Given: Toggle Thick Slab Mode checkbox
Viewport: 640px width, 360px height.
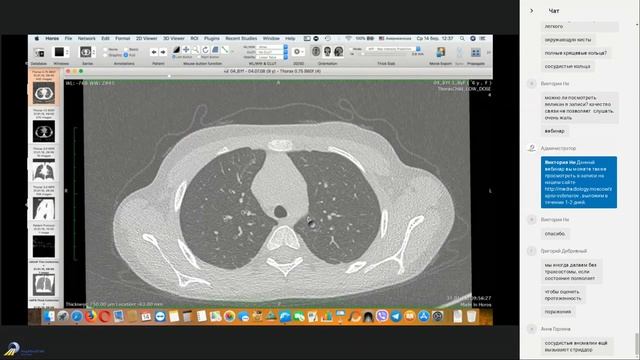Looking at the screenshot, I should click(x=351, y=49).
